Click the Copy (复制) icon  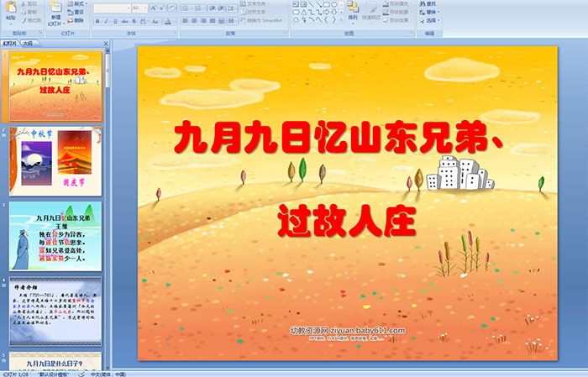[x=24, y=12]
